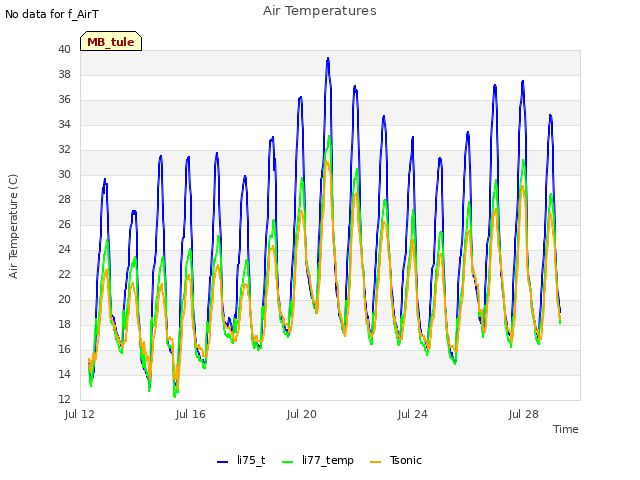Image resolution: width=640 pixels, height=480 pixels.
Task: Click the Jul 24 x-axis tick label
Action: [413, 414]
